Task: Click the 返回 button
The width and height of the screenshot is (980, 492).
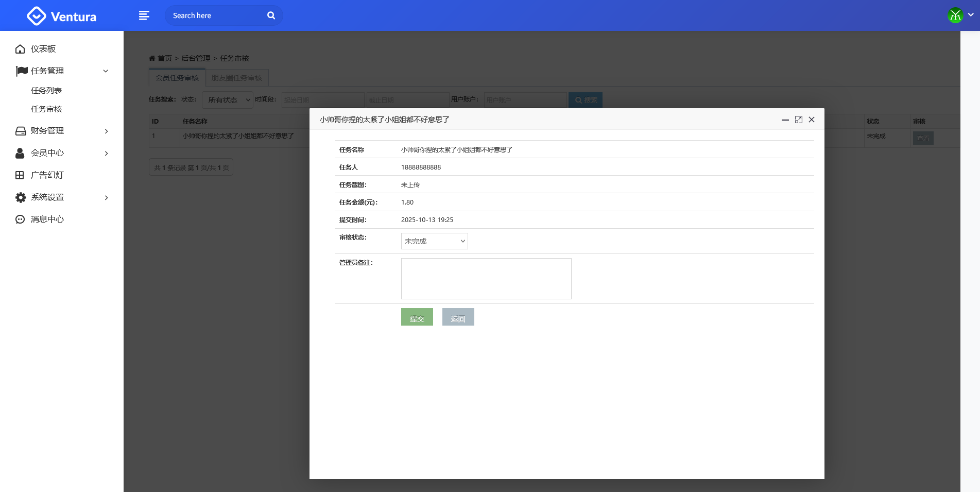Action: [458, 317]
